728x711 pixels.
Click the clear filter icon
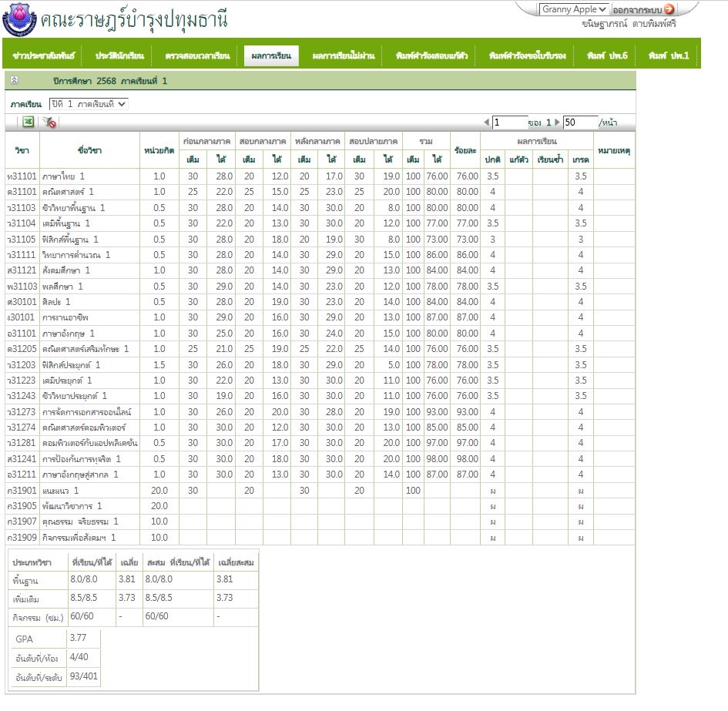click(49, 122)
